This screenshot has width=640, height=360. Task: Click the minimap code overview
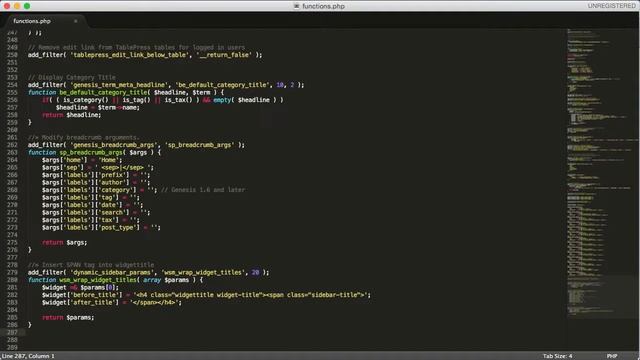coord(601,173)
